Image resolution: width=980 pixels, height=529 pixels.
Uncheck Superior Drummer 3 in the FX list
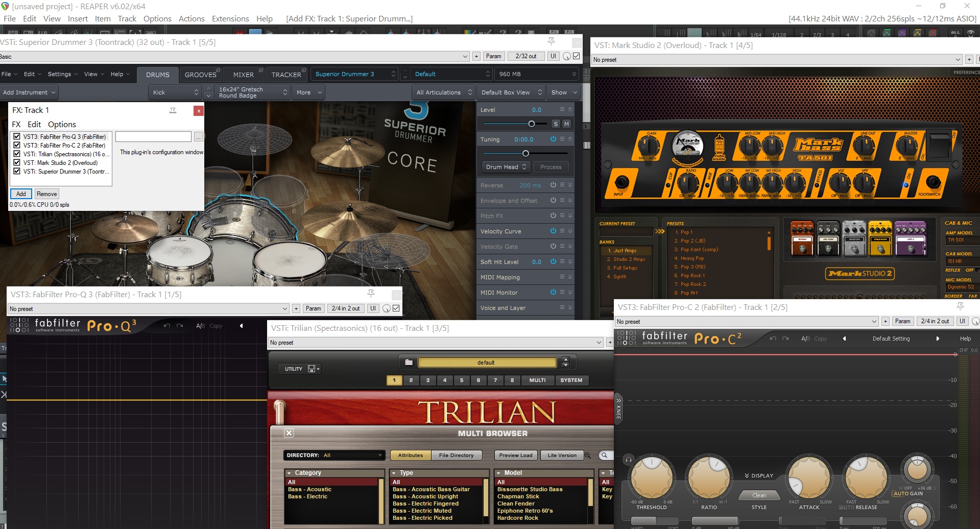[x=17, y=171]
